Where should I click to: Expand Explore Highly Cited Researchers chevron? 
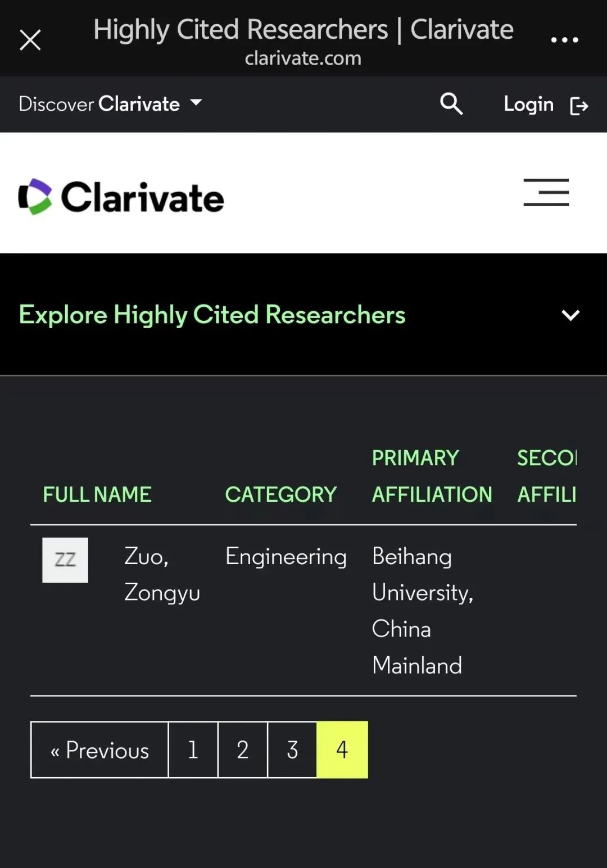coord(570,315)
